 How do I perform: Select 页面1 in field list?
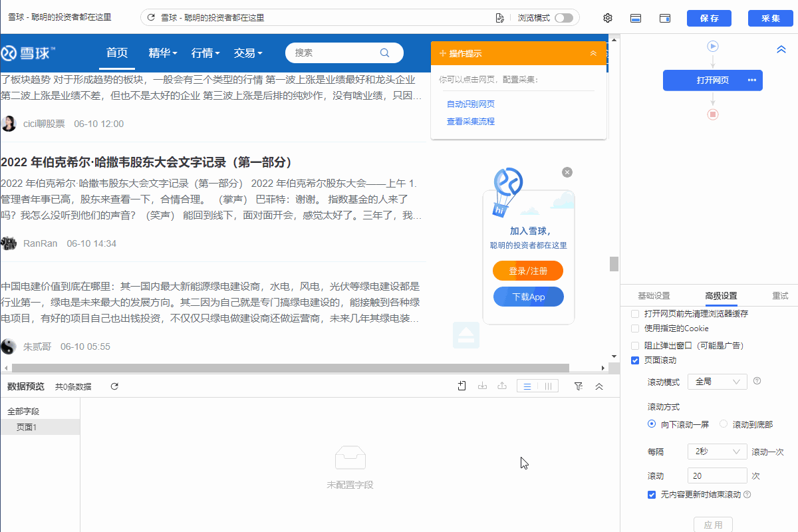(40, 427)
